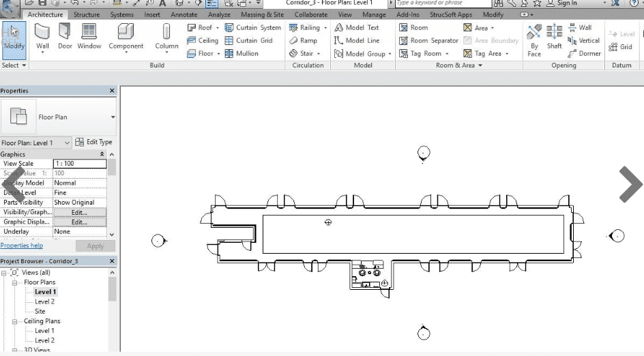644x356 pixels.
Task: Expand the Room & Area panel dropdown
Action: (x=480, y=65)
